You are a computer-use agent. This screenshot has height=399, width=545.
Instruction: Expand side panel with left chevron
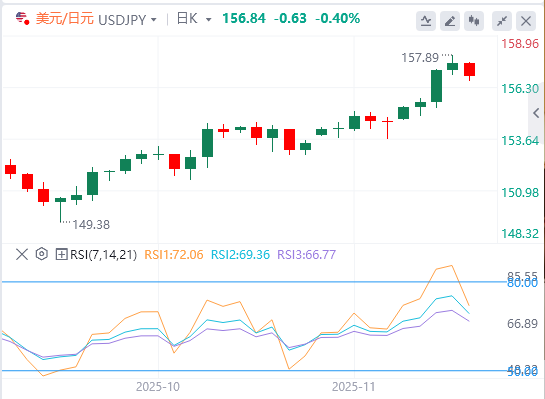click(536, 113)
